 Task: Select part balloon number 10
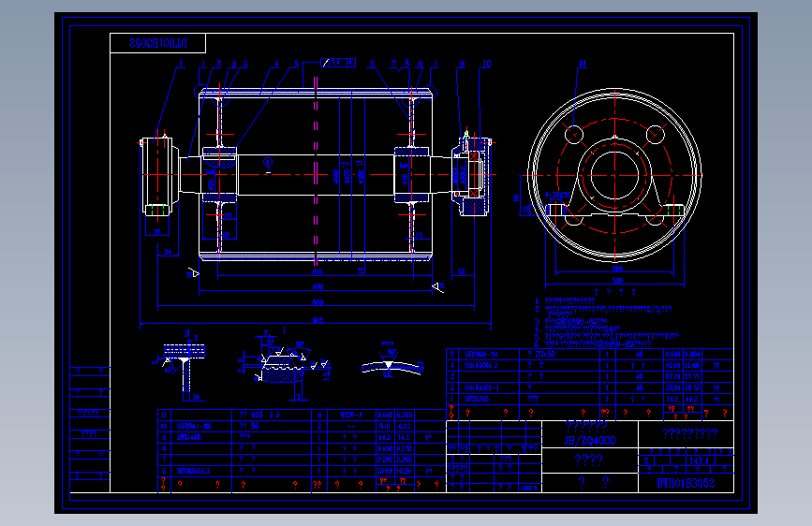click(x=487, y=64)
